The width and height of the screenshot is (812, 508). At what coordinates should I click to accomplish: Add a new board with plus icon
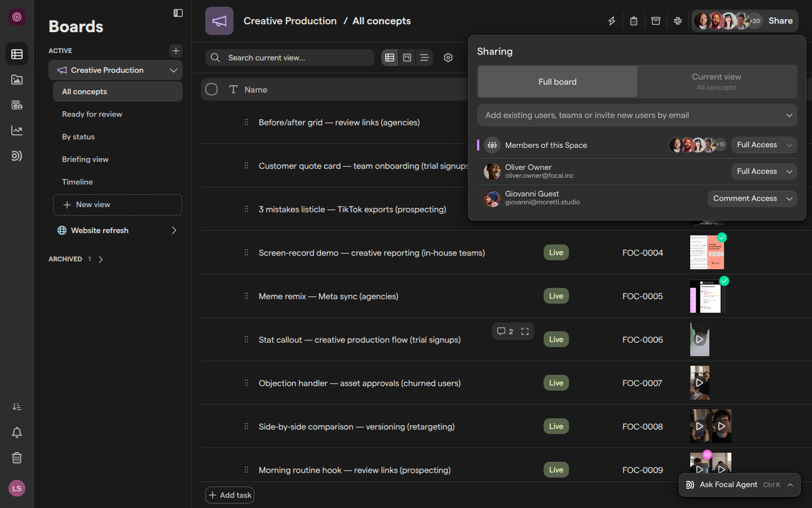pos(176,51)
